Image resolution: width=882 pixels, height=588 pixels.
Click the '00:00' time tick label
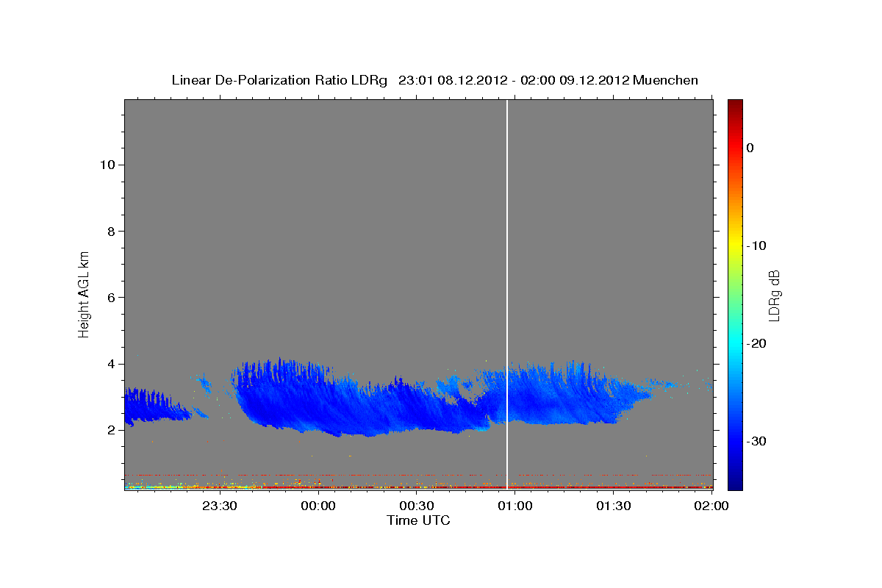click(318, 506)
